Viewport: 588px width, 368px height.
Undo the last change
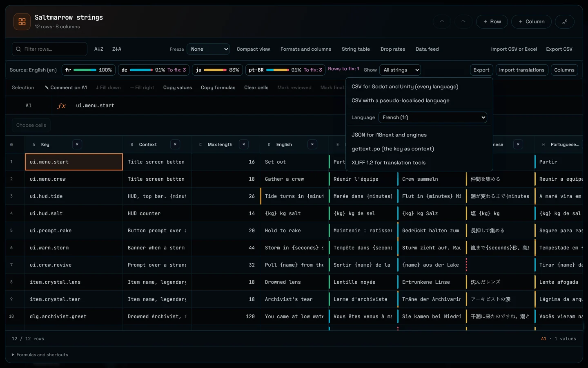point(442,22)
